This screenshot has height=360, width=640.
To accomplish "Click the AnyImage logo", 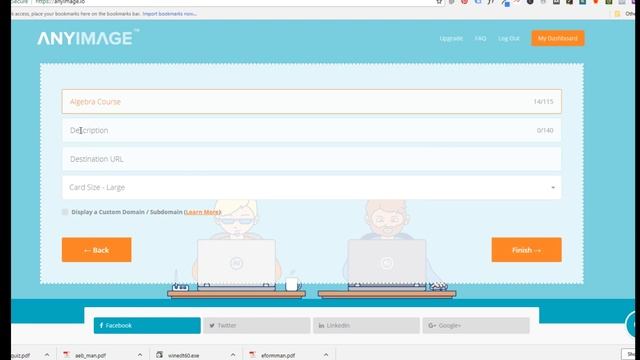I will pos(88,38).
